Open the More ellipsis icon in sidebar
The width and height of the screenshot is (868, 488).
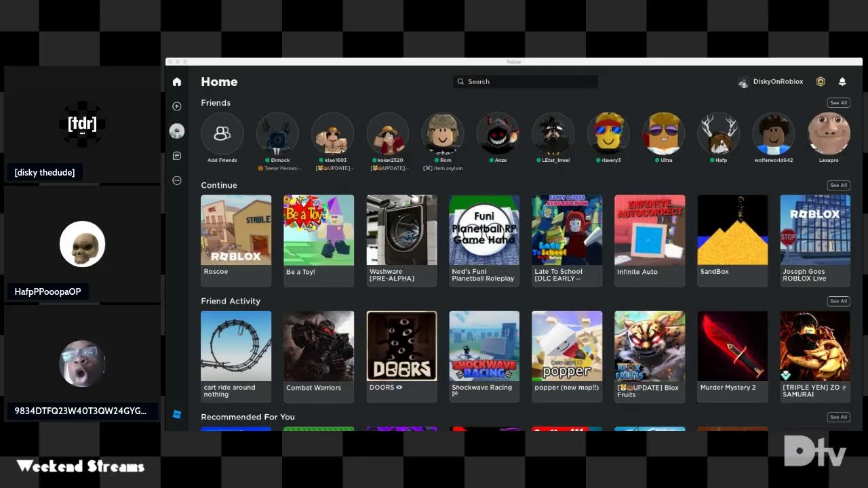point(177,180)
